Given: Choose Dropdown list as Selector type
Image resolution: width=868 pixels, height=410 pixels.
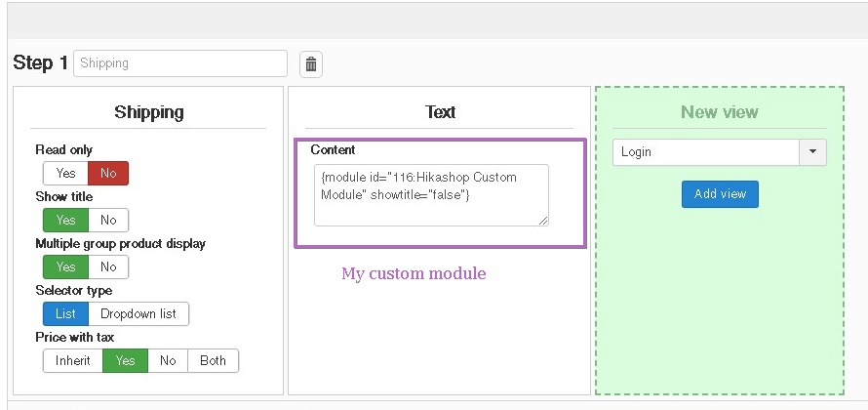Looking at the screenshot, I should click(138, 314).
